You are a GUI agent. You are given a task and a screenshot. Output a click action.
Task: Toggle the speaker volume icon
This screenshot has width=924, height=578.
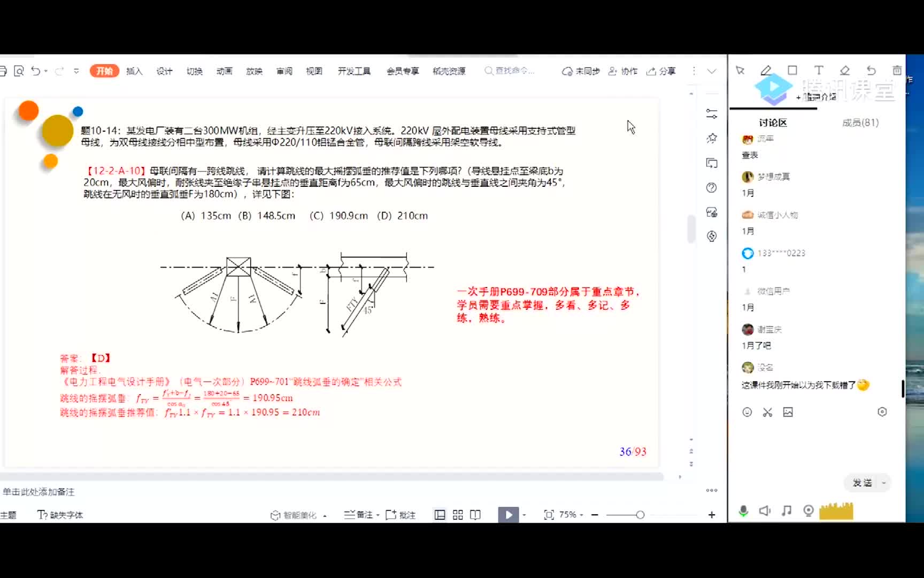(x=765, y=511)
